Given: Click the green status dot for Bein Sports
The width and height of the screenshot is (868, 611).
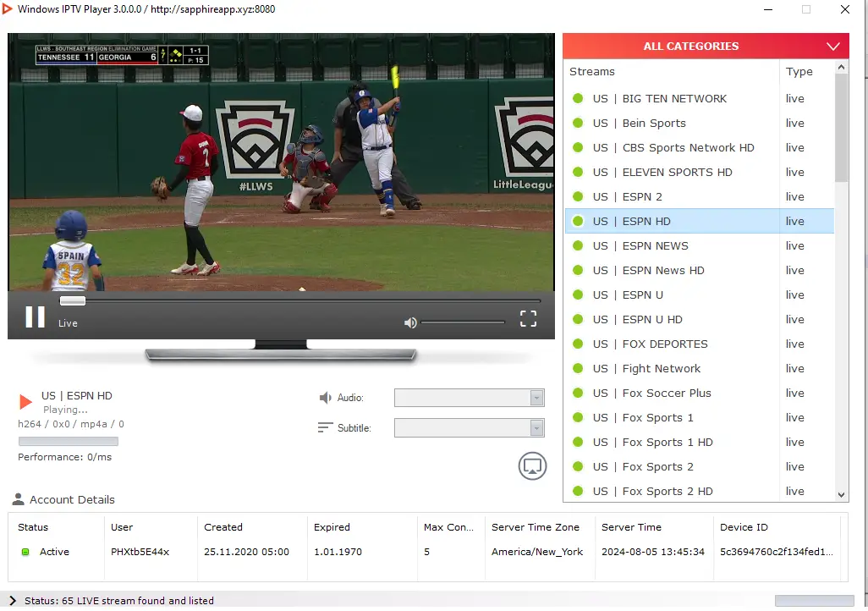Looking at the screenshot, I should (x=578, y=123).
